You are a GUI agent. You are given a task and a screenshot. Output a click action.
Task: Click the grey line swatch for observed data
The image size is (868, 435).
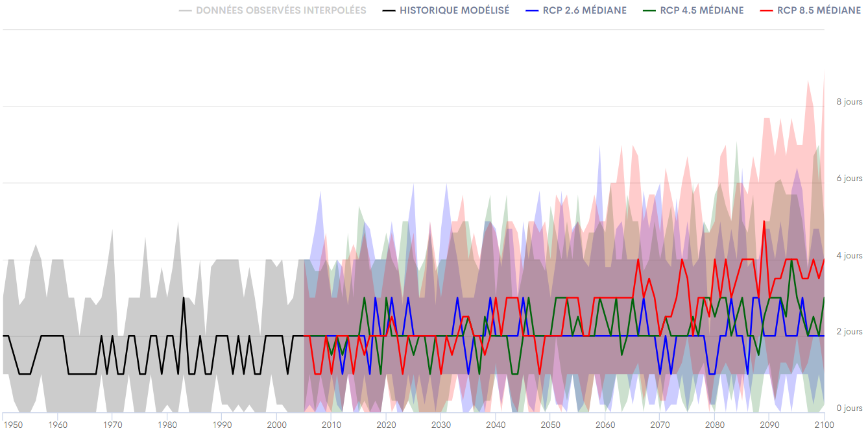(x=185, y=10)
